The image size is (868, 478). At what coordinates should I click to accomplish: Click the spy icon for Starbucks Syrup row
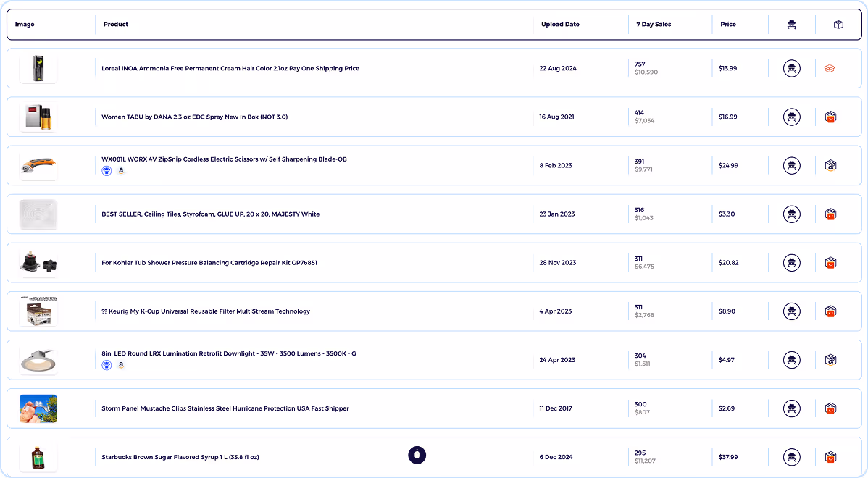coord(792,457)
